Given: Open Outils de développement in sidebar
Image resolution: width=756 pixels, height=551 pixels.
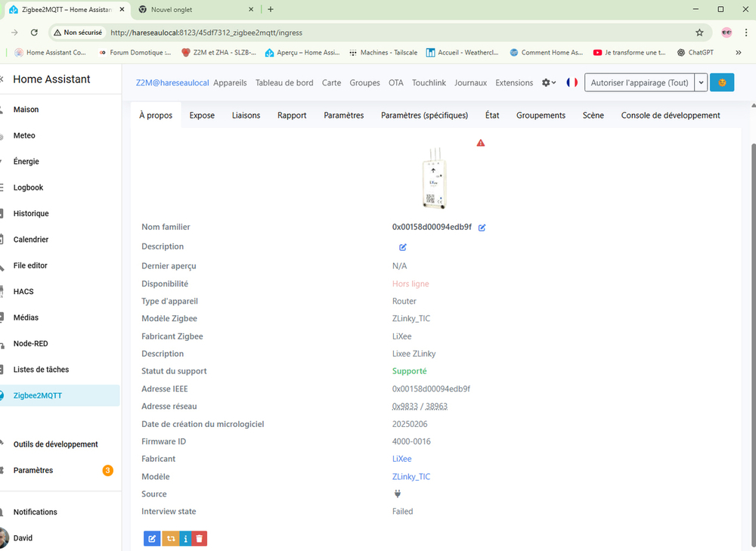Looking at the screenshot, I should coord(60,444).
